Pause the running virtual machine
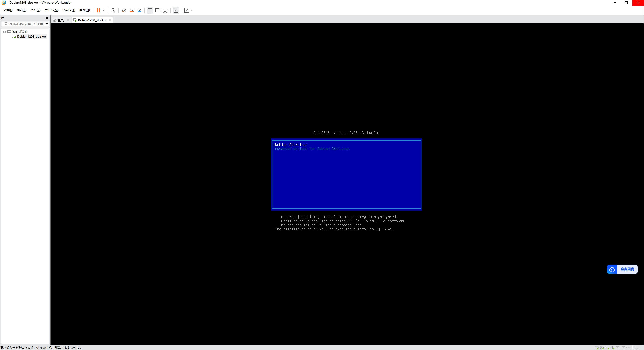 point(98,10)
